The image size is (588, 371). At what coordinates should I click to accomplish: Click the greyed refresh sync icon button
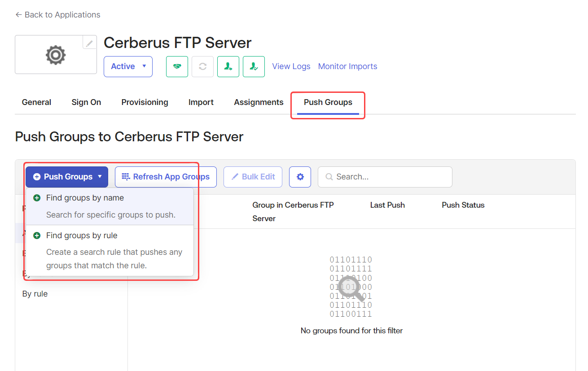202,66
